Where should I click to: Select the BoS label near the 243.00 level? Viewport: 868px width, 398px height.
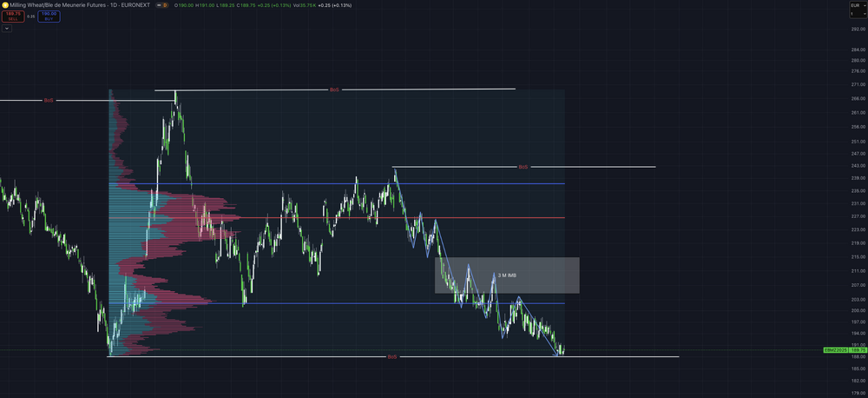click(523, 167)
